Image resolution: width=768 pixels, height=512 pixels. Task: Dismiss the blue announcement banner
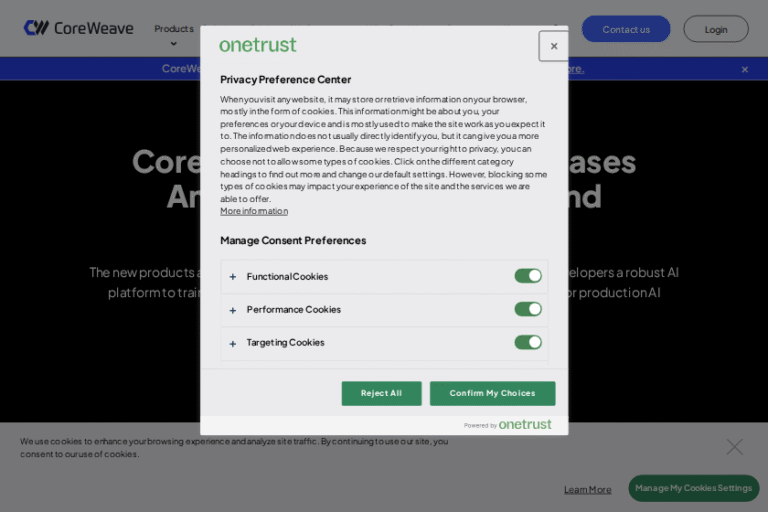[744, 69]
